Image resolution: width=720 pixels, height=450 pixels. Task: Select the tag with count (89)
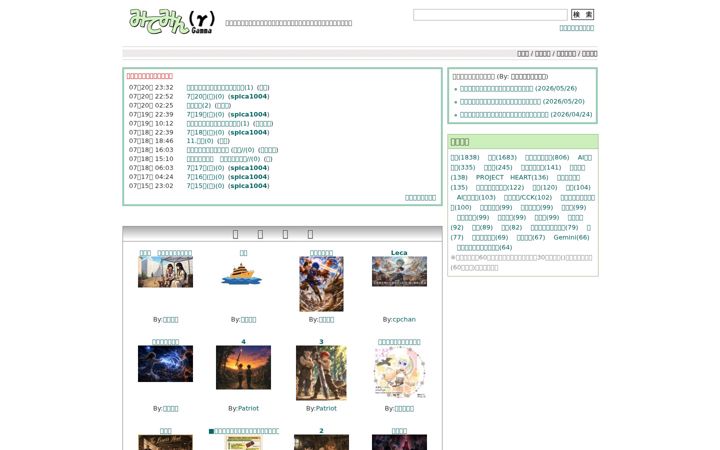pos(482,228)
